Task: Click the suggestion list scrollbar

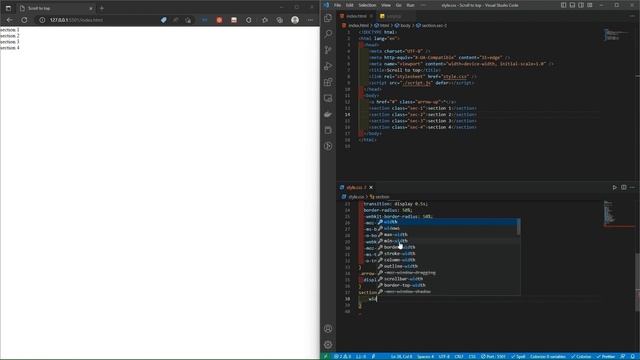Action: (519, 227)
